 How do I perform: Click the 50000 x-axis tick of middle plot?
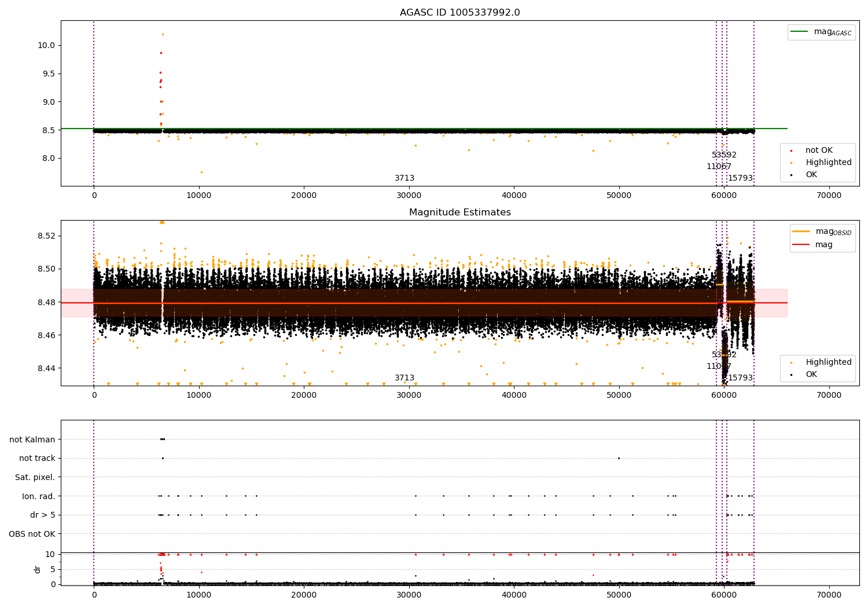[x=619, y=395]
